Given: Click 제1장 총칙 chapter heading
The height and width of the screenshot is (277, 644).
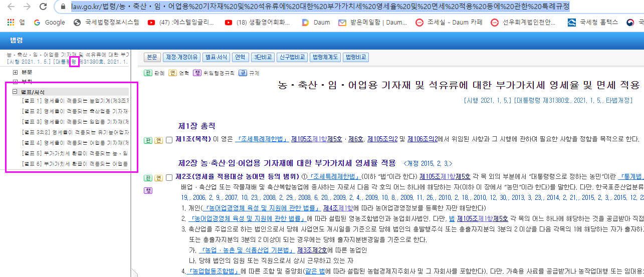Looking at the screenshot, I should point(197,125).
